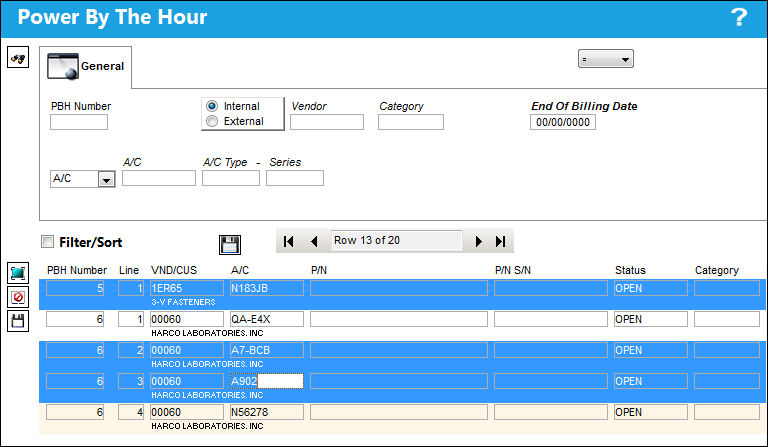Image resolution: width=768 pixels, height=447 pixels.
Task: Go to previous row arrow
Action: click(x=314, y=241)
